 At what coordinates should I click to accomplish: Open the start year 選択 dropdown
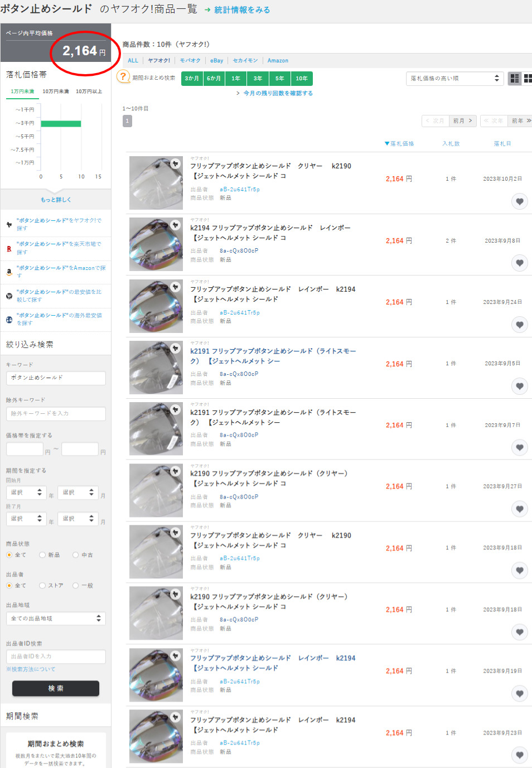pyautogui.click(x=25, y=492)
